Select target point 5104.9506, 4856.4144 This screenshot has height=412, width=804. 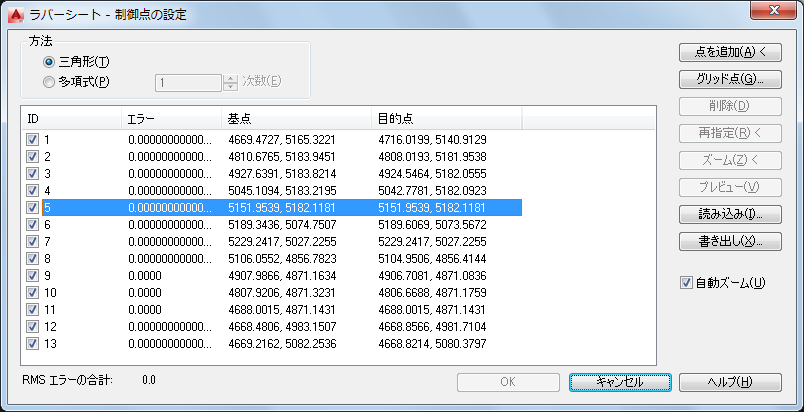(x=432, y=258)
